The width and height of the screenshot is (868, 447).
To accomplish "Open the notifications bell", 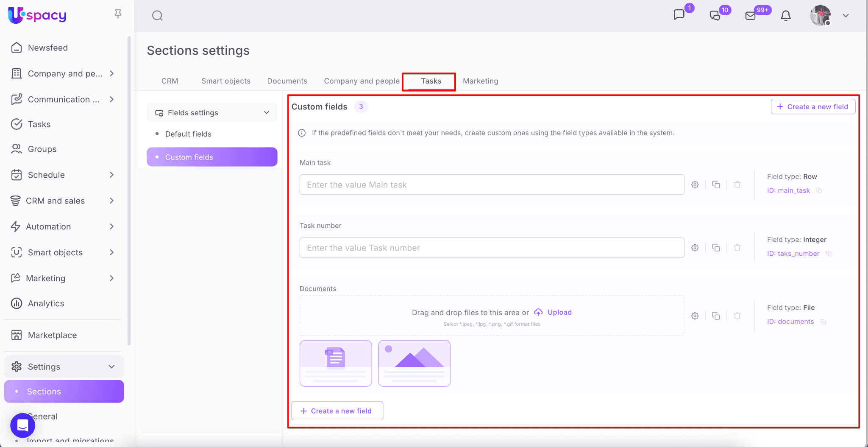I will (785, 16).
